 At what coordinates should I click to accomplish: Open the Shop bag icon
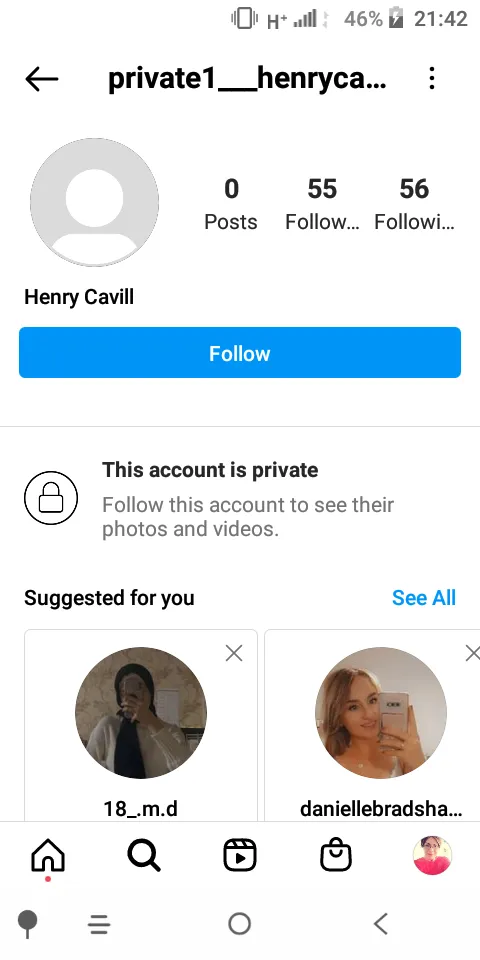point(336,855)
